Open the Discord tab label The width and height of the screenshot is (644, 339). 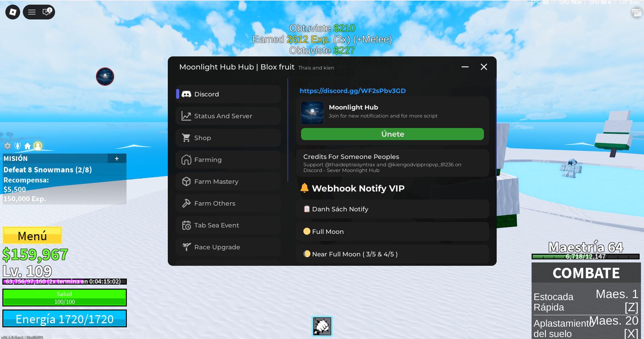coord(206,94)
